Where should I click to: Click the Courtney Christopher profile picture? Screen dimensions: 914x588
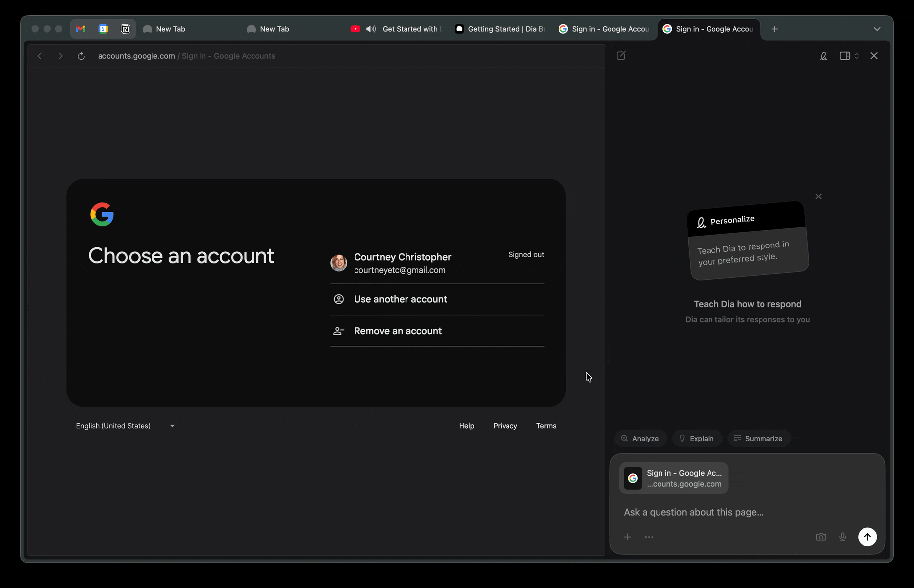(339, 263)
